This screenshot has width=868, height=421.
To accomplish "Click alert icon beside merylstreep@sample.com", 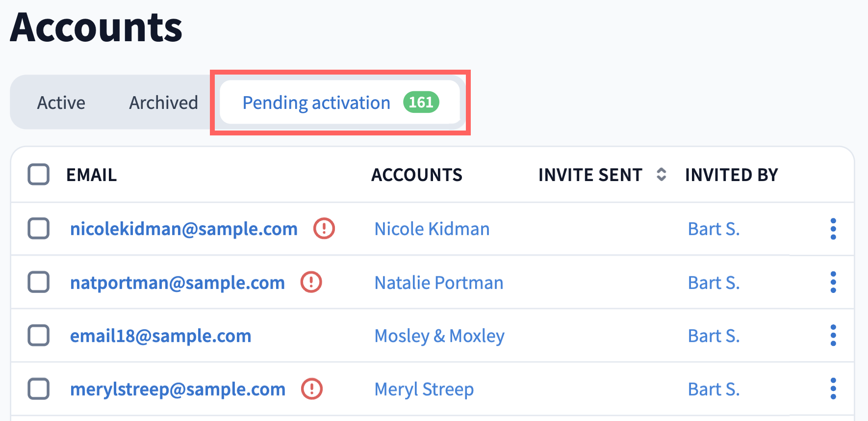I will click(x=312, y=389).
